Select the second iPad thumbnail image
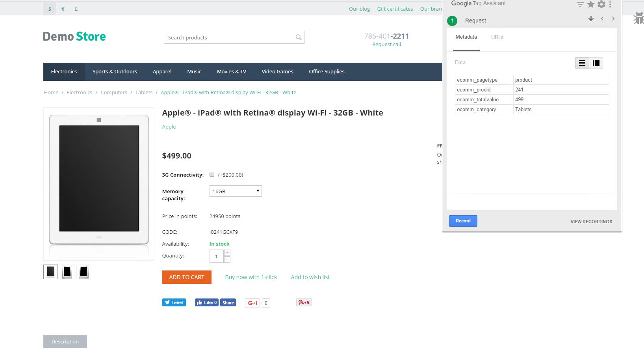Screen dimensions: 644x358 67,272
